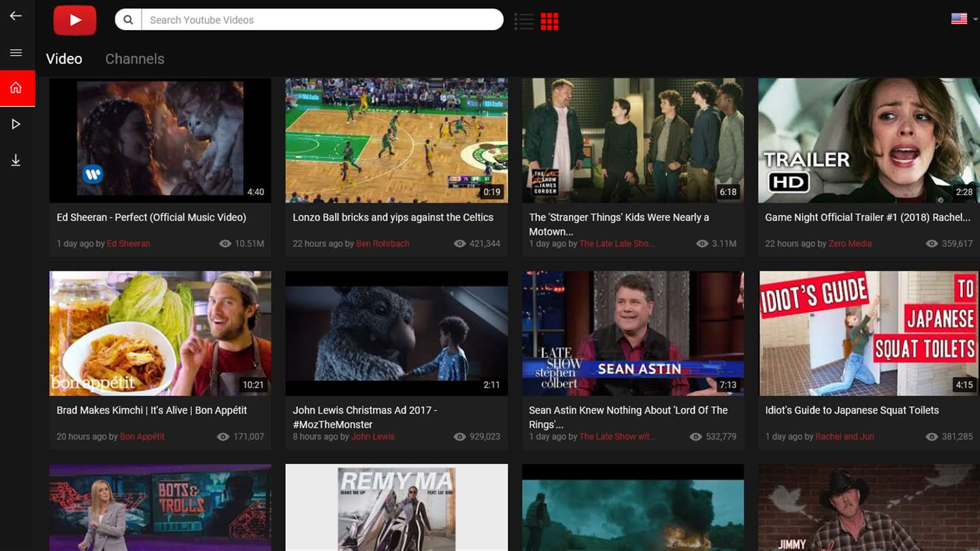Open the Zero Media channel link
The image size is (980, 551).
coord(850,244)
